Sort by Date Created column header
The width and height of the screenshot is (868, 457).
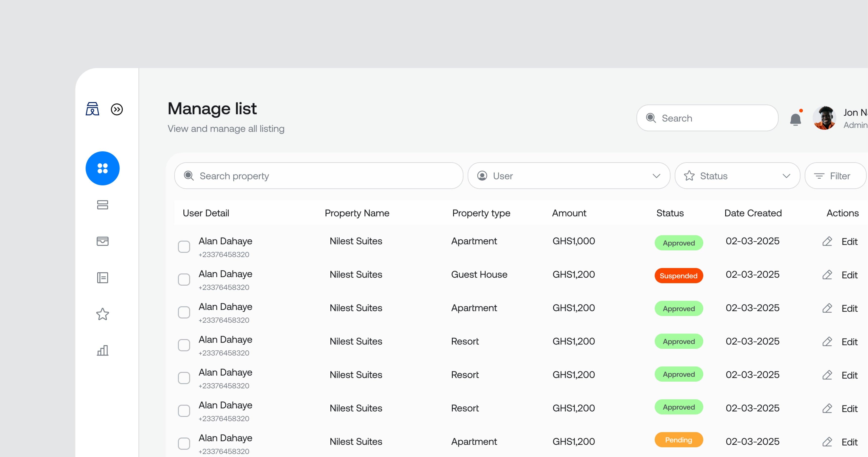point(753,213)
